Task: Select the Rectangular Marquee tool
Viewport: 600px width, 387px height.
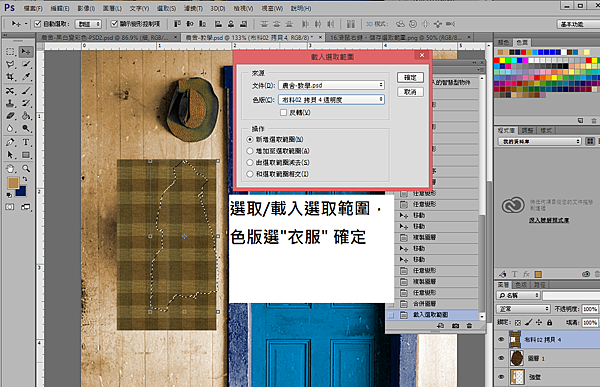Action: [x=10, y=52]
